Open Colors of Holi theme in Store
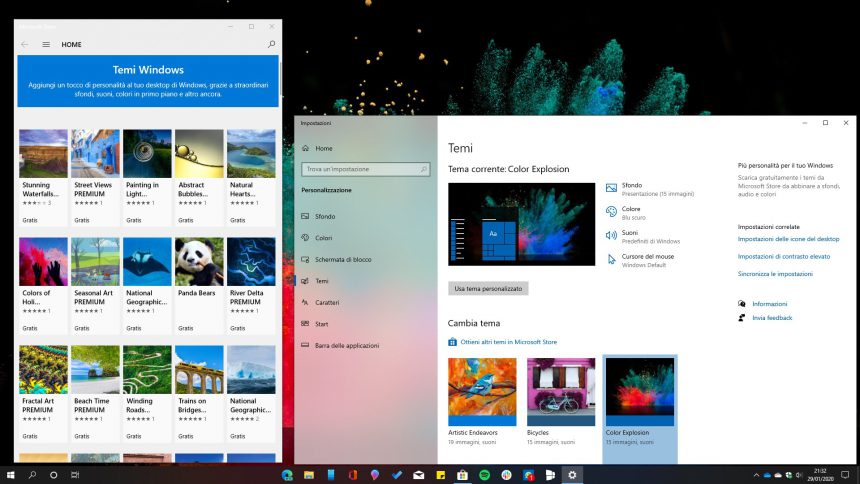The height and width of the screenshot is (484, 860). pyautogui.click(x=43, y=285)
